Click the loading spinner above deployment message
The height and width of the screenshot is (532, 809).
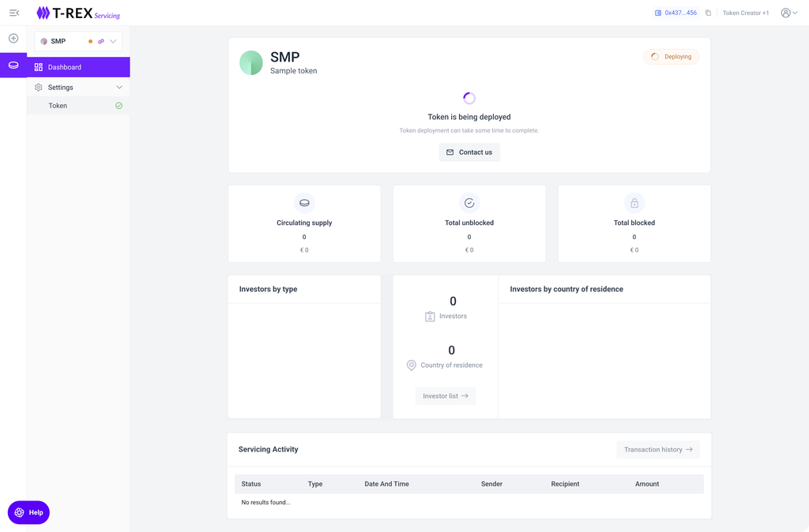(469, 98)
